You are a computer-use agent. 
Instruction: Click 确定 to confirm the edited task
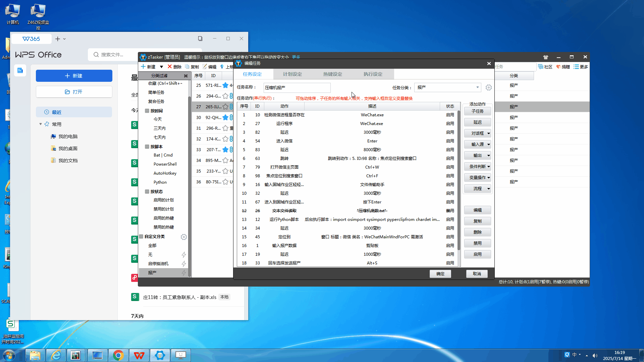[440, 274]
